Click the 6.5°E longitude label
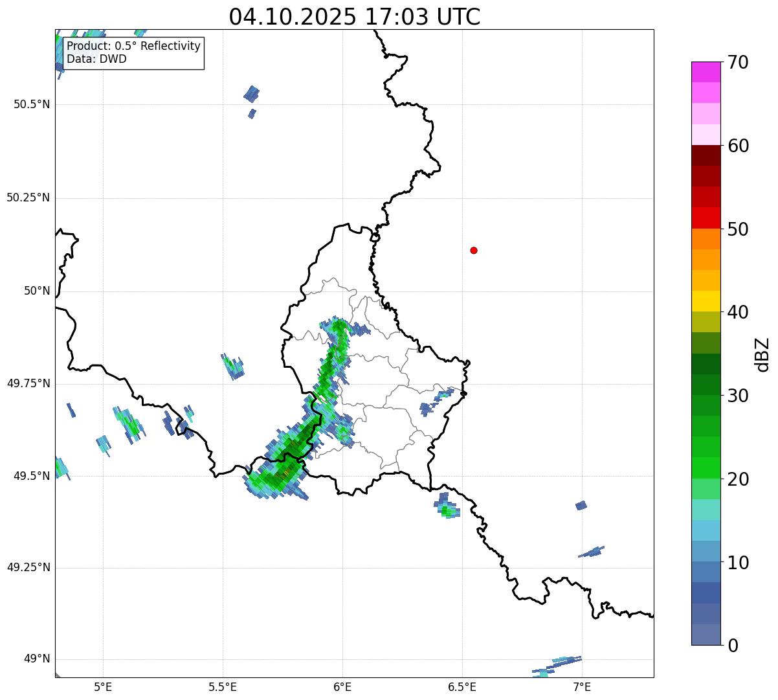The width and height of the screenshot is (778, 700). click(462, 687)
